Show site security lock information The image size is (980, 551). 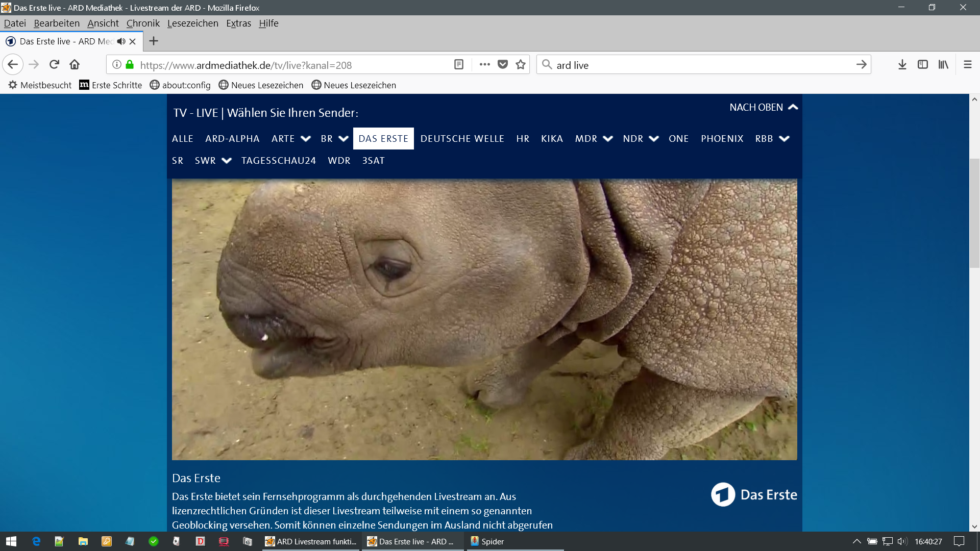(x=130, y=64)
